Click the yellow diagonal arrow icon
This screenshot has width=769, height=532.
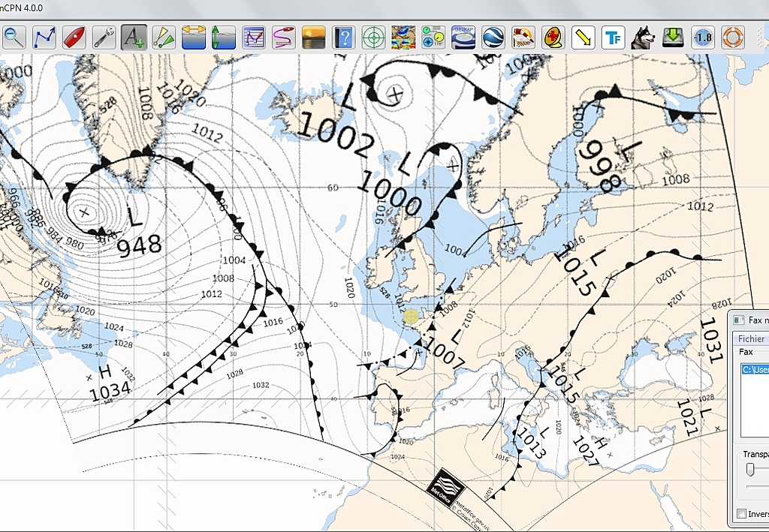point(584,38)
